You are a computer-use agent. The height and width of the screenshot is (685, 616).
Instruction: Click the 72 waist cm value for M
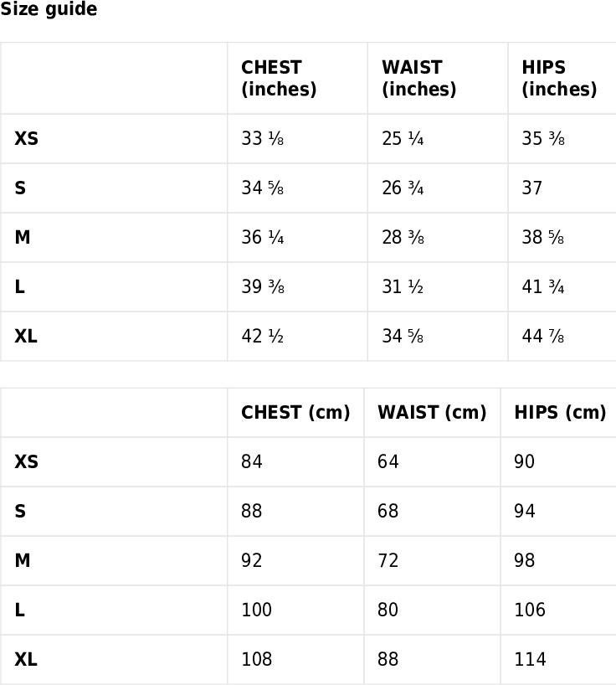pos(388,560)
